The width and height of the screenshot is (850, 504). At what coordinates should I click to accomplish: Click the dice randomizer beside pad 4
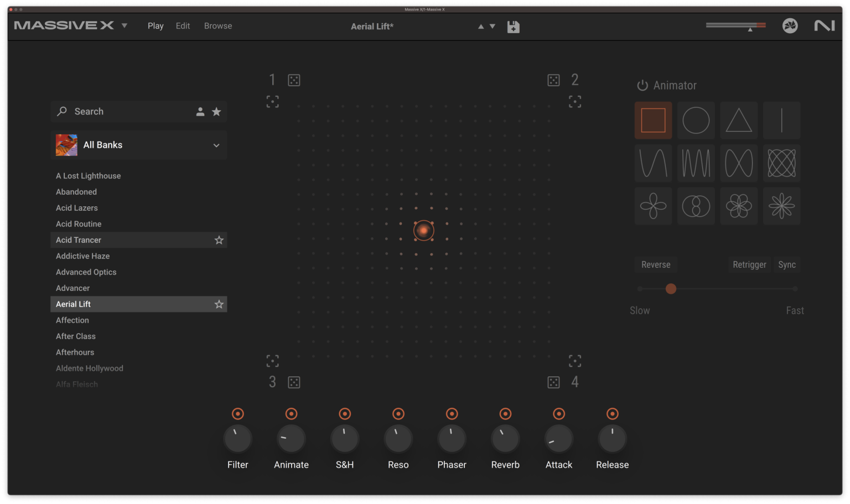click(553, 382)
